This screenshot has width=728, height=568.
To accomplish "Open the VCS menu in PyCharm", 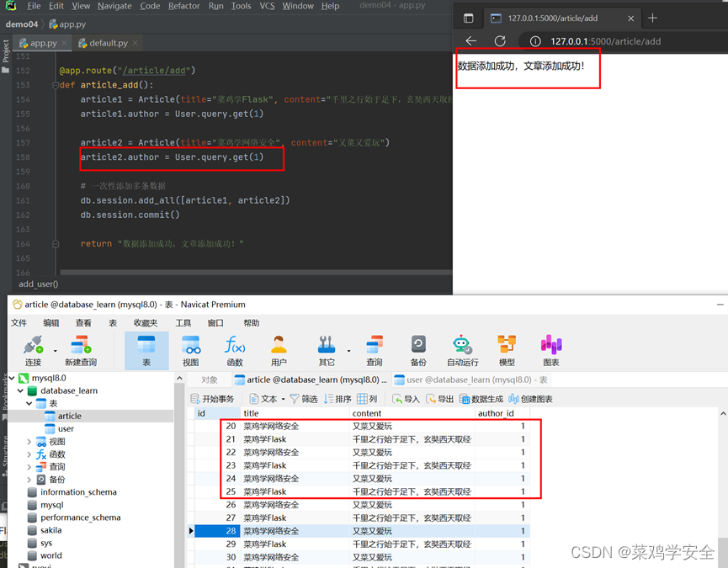I will tap(267, 6).
